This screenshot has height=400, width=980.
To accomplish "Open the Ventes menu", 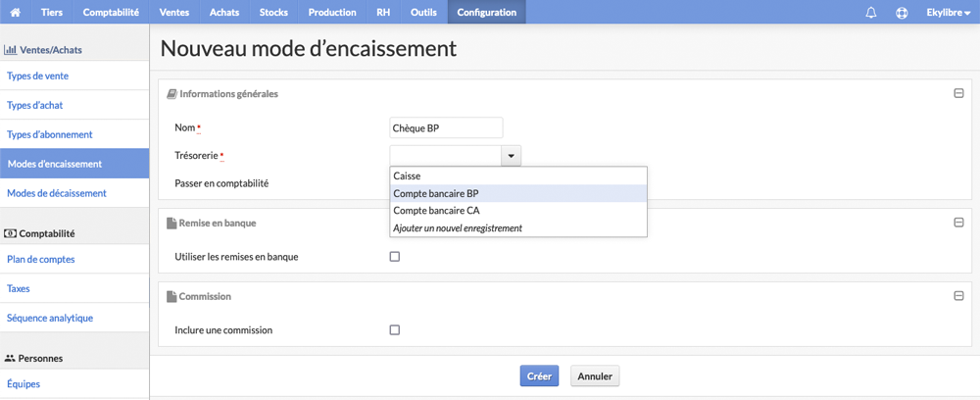I will click(x=174, y=12).
